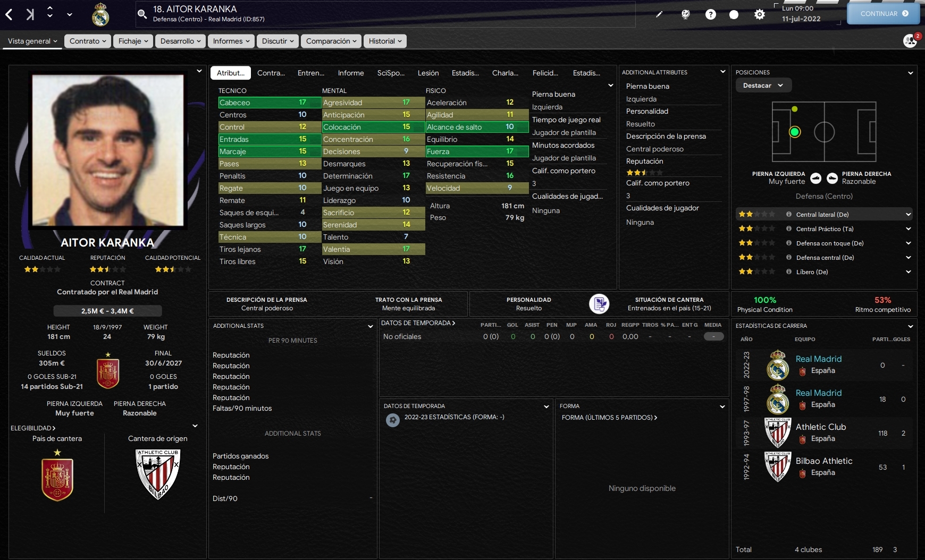Viewport: 925px width, 560px height.
Task: Go forward using the right arrow icon
Action: coord(30,14)
